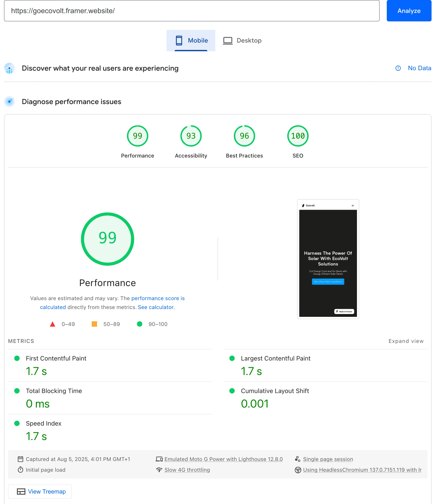The image size is (436, 504).
Task: Open the Slow 4G throttling link
Action: click(187, 470)
